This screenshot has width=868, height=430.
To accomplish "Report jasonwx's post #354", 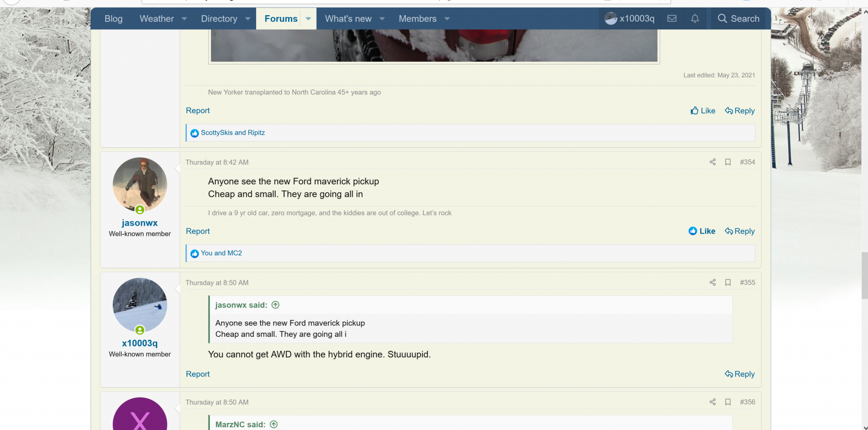I will point(197,231).
